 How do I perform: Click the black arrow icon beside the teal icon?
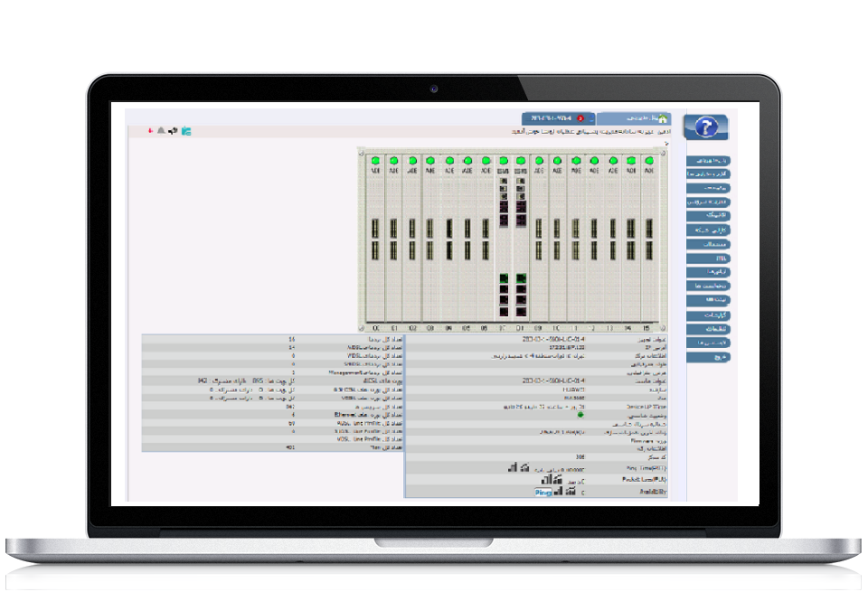(x=172, y=131)
